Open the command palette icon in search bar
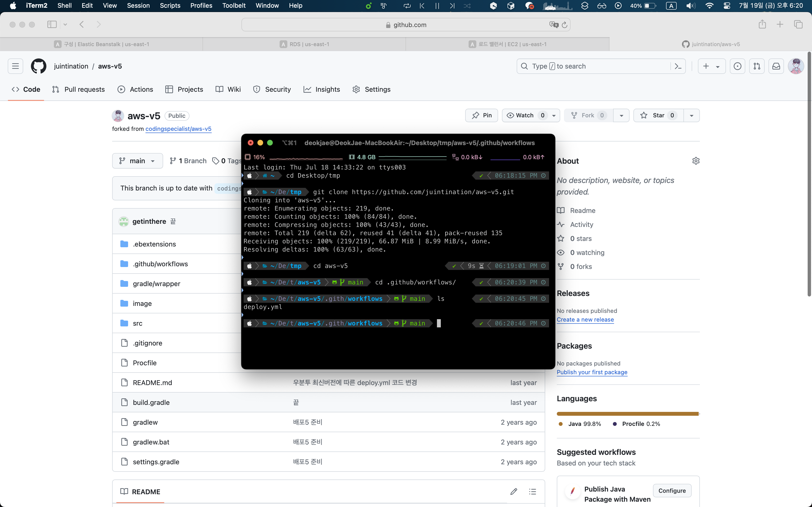The height and width of the screenshot is (507, 812). (x=678, y=66)
